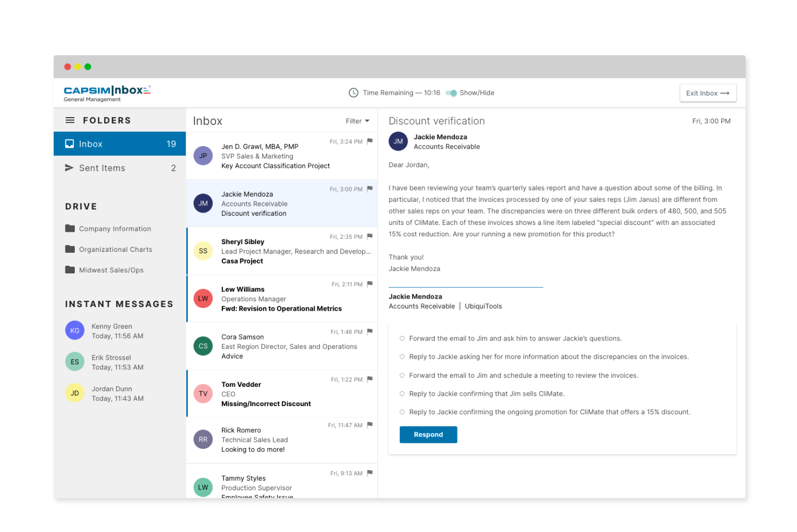
Task: Click the Exit Inbox button
Action: click(708, 93)
